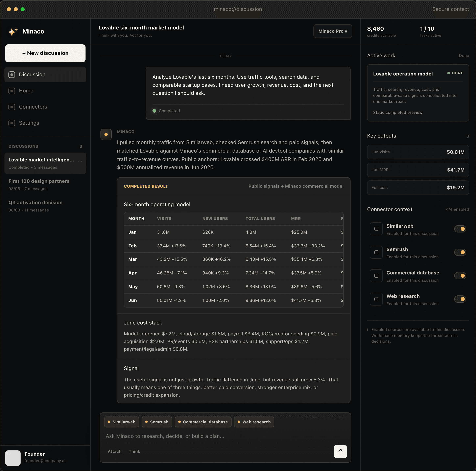Screen dimensions: 476x471
Task: Click the Ask Minaco message input field
Action: point(225,436)
